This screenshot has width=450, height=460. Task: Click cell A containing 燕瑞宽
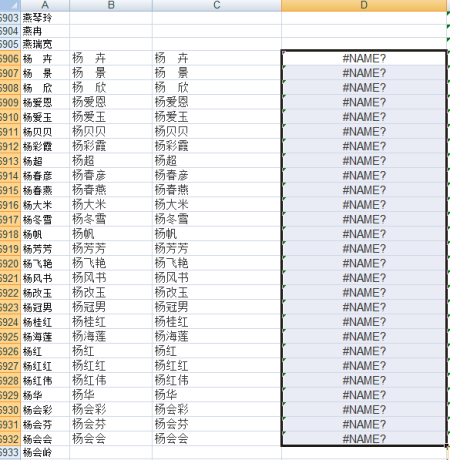click(45, 44)
